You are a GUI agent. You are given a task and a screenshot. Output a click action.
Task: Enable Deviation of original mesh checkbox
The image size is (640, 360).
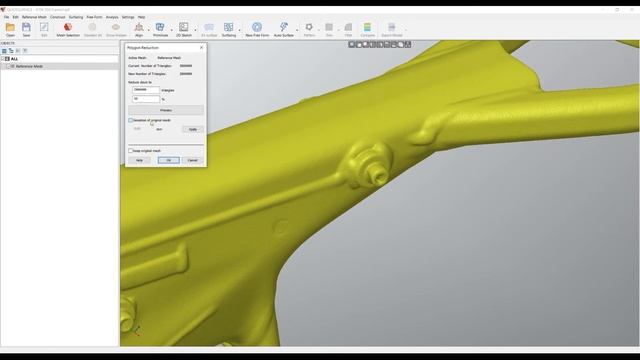[x=131, y=120]
